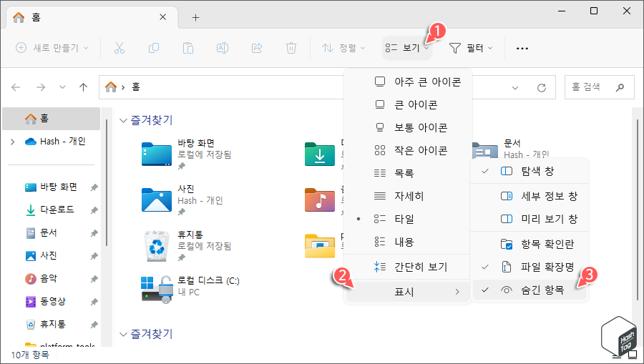Toggle the 탐색 창 navigation pane option

pyautogui.click(x=530, y=171)
